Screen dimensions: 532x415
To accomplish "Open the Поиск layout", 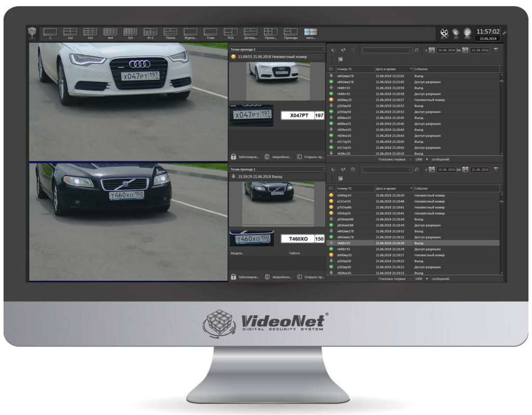I will [170, 34].
